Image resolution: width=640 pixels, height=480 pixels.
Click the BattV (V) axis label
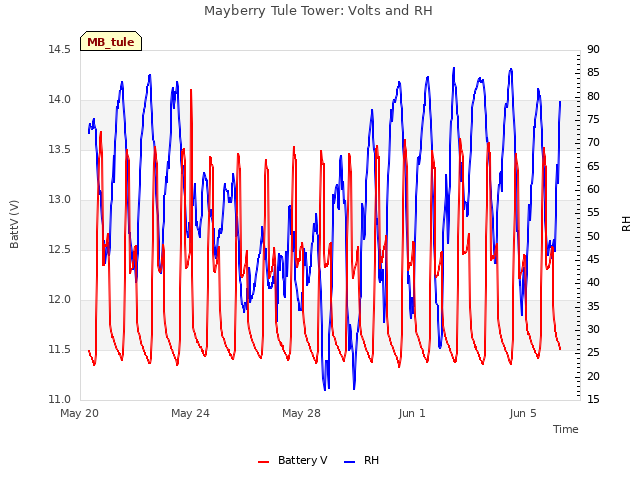click(14, 224)
